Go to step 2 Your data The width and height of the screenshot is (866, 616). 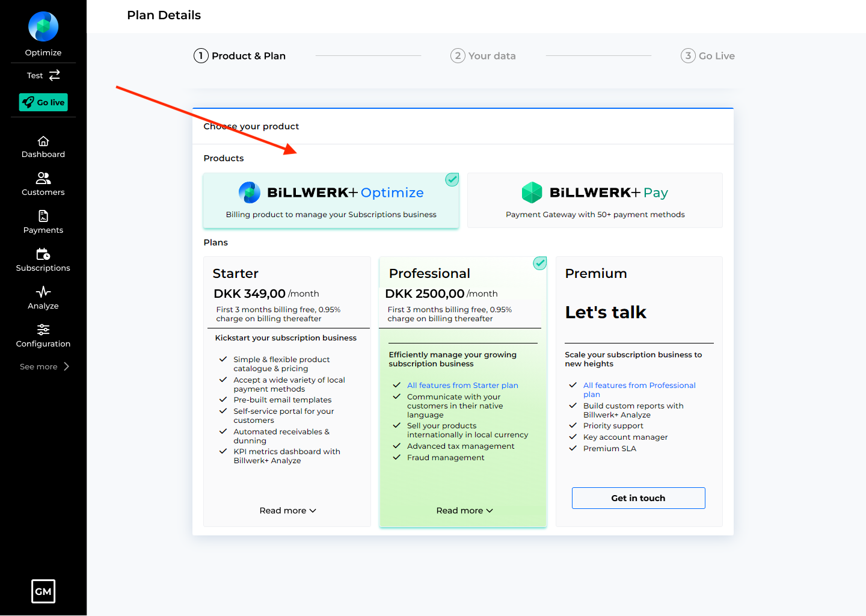(x=483, y=56)
